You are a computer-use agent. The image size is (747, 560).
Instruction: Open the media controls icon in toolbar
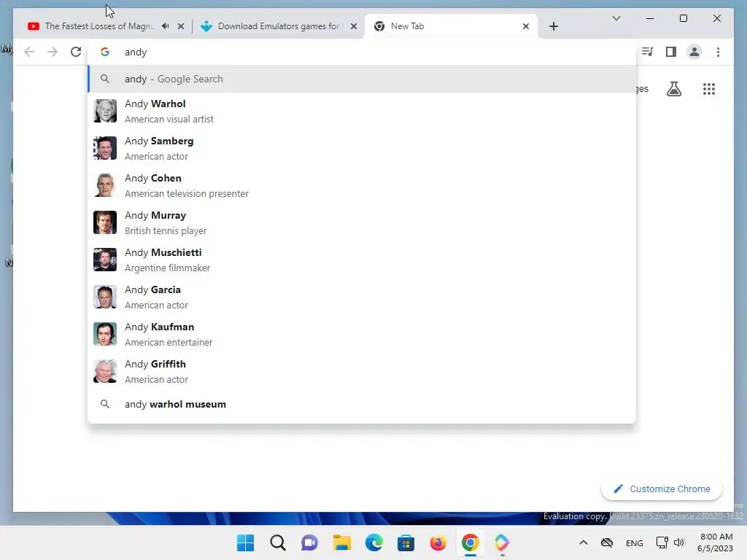[x=648, y=52]
